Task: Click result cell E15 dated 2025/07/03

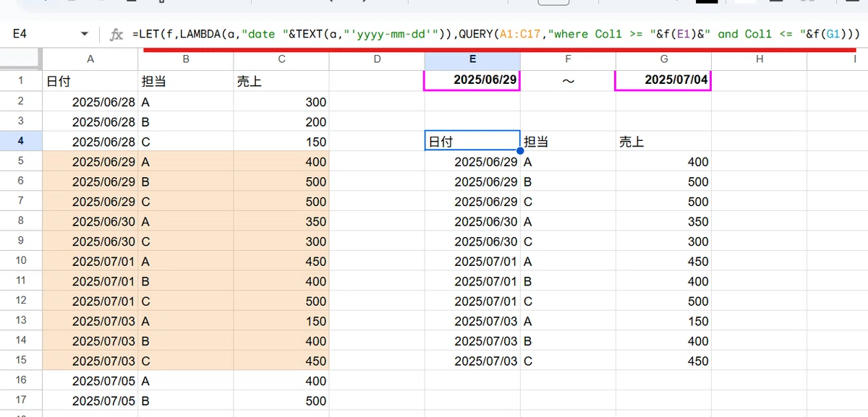Action: pos(472,361)
